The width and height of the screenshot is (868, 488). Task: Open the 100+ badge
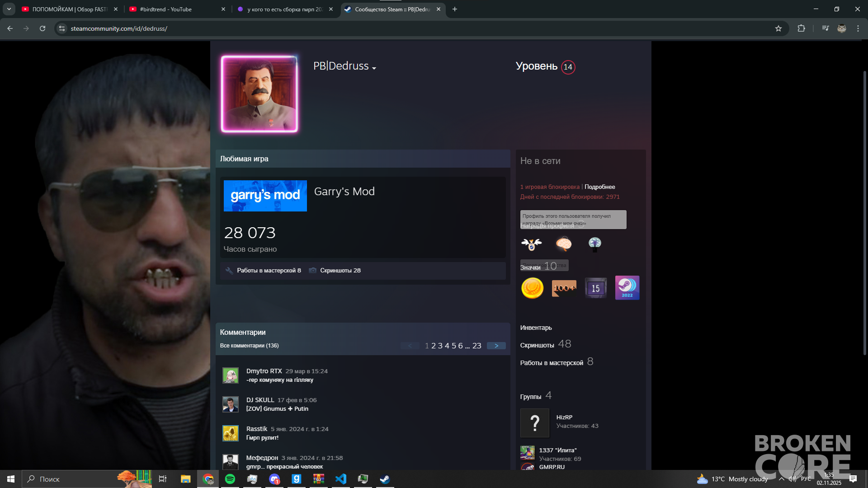pyautogui.click(x=564, y=288)
